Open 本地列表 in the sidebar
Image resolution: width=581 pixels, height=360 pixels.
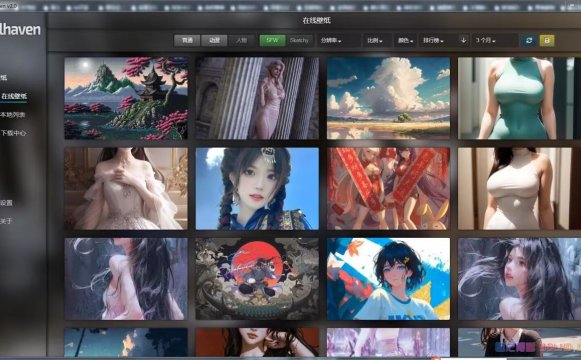13,115
